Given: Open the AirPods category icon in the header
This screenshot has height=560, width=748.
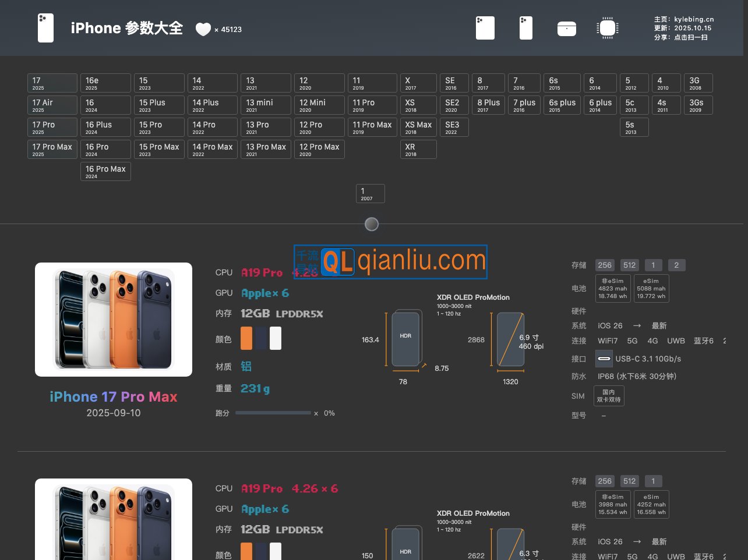Looking at the screenshot, I should pyautogui.click(x=566, y=27).
